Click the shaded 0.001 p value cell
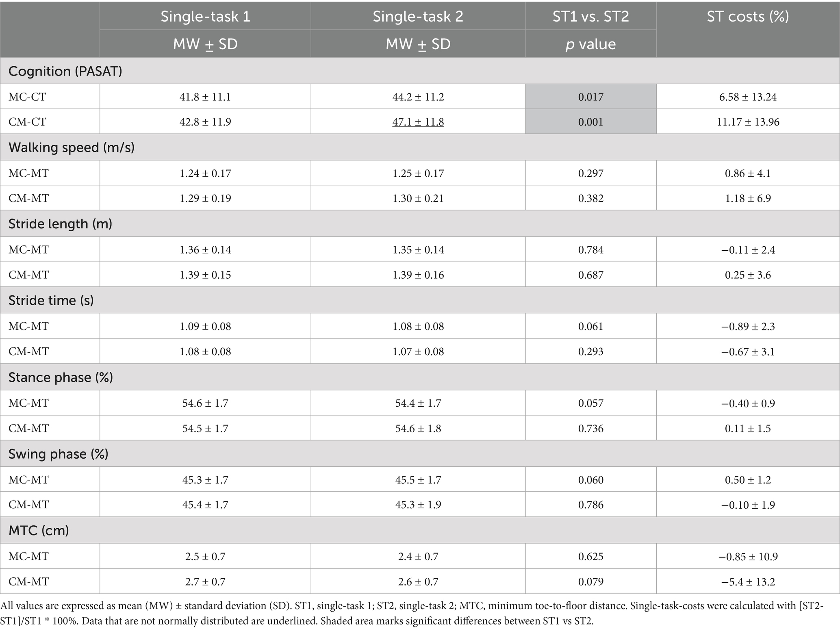 click(591, 122)
